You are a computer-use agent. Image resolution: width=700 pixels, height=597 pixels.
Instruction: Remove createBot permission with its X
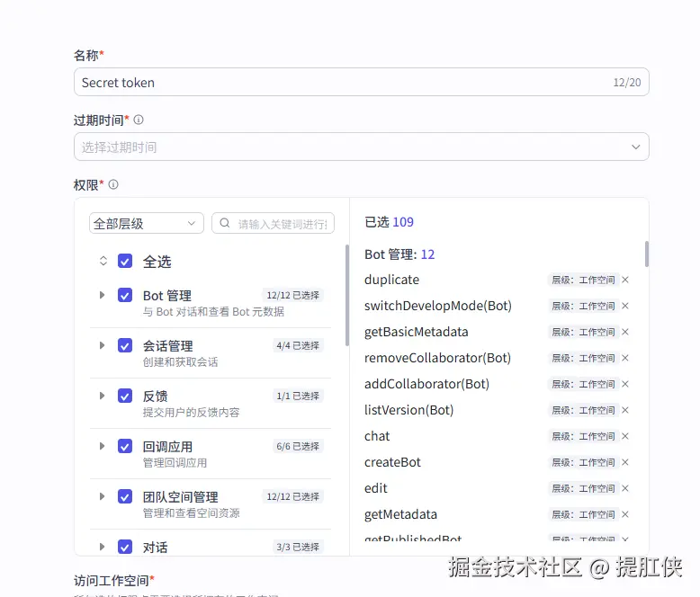pos(625,462)
